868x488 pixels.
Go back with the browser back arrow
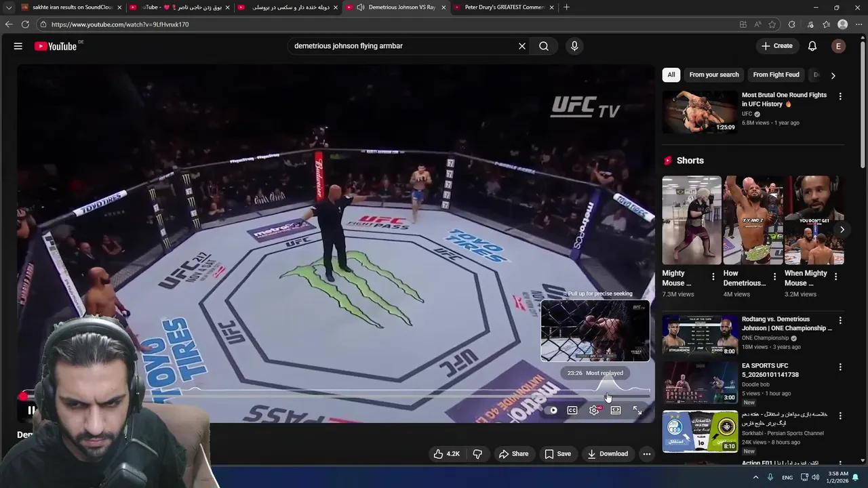[9, 24]
